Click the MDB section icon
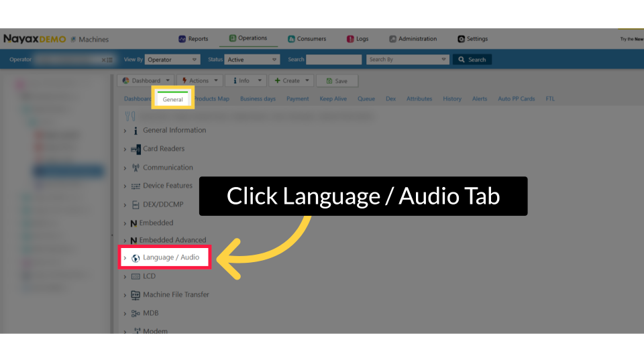 [x=136, y=313]
